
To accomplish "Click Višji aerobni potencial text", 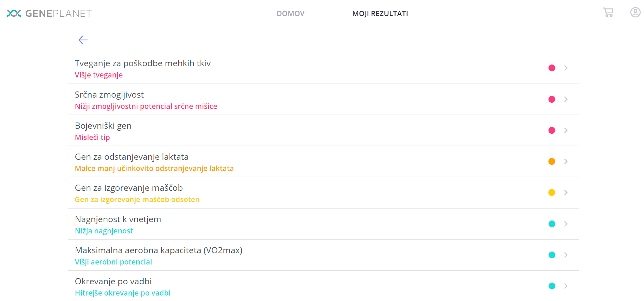I will point(113,262).
